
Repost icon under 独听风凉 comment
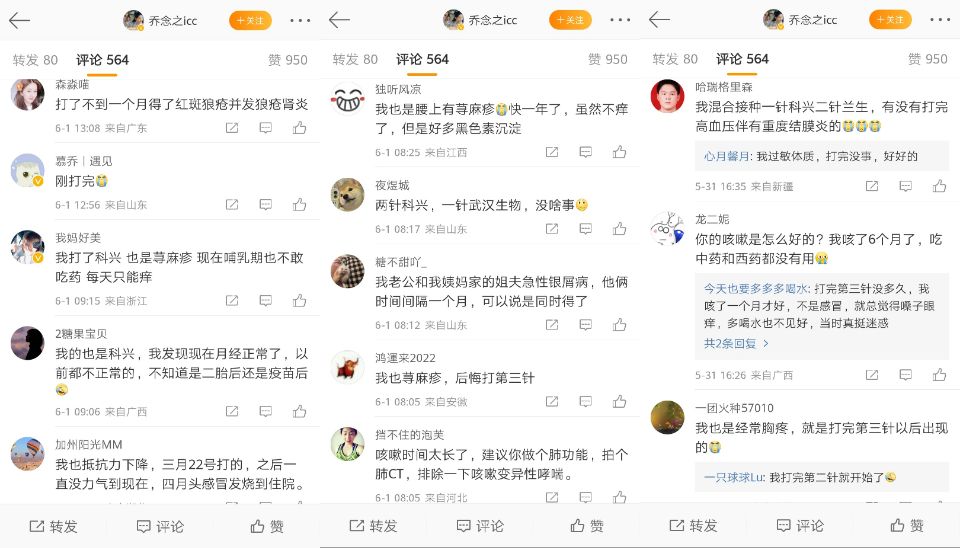552,152
